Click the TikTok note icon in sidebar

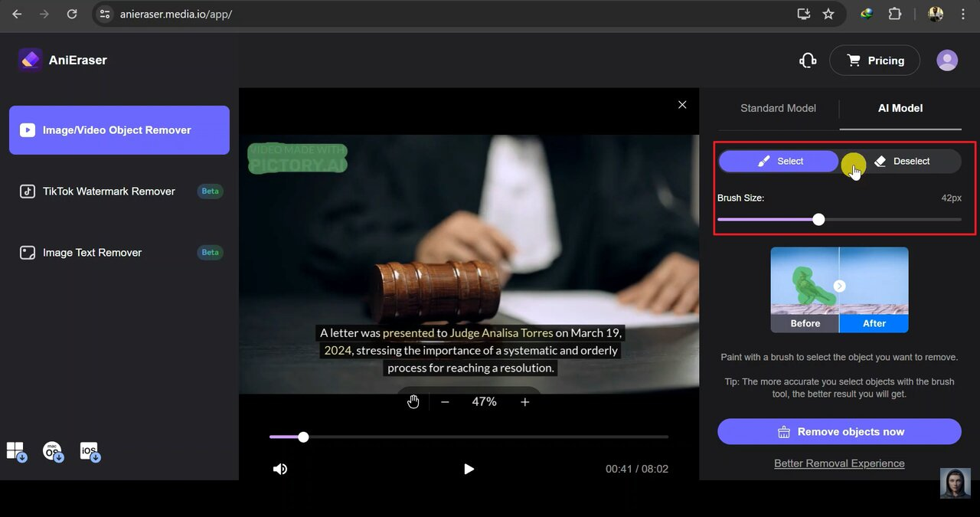[x=28, y=191]
